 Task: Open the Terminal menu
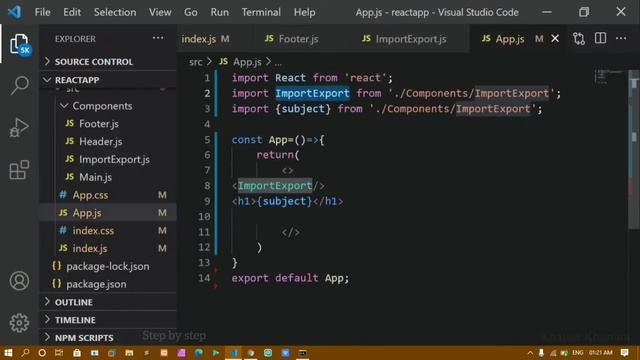pos(261,12)
